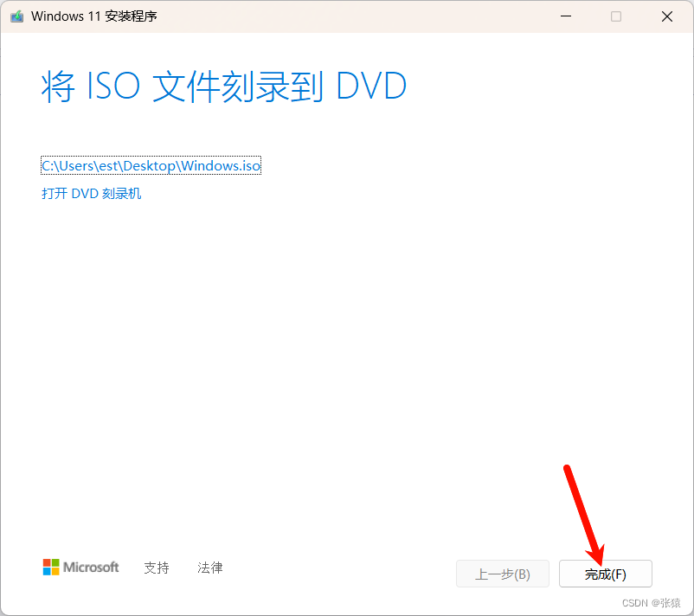Click the disabled maximize window button

click(x=615, y=16)
